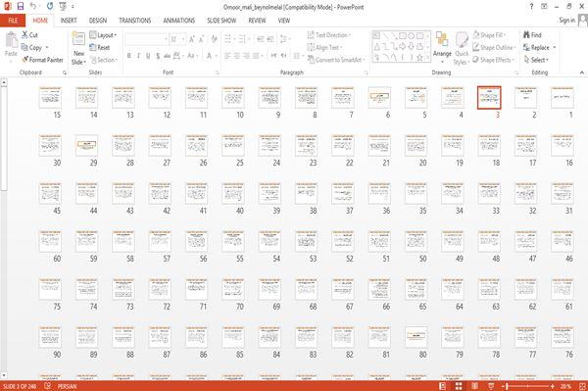The width and height of the screenshot is (588, 391).
Task: Select slide 80 thumbnail
Action: point(416,337)
